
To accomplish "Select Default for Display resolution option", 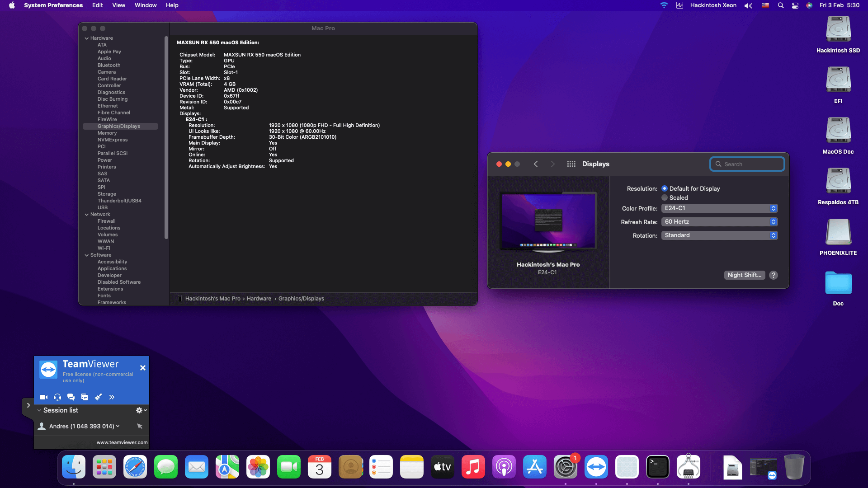I will (x=665, y=188).
